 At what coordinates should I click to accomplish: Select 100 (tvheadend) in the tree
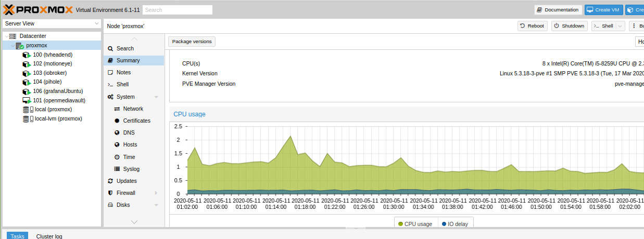(53, 55)
